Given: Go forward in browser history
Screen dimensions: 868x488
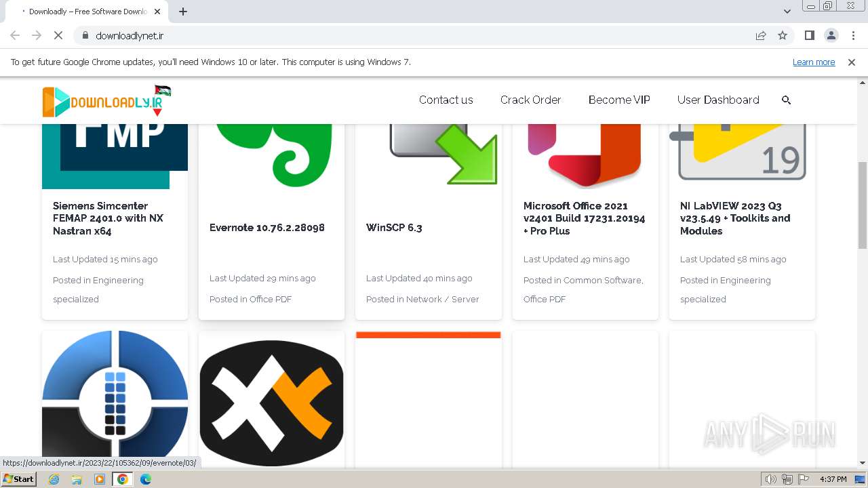Looking at the screenshot, I should (37, 35).
